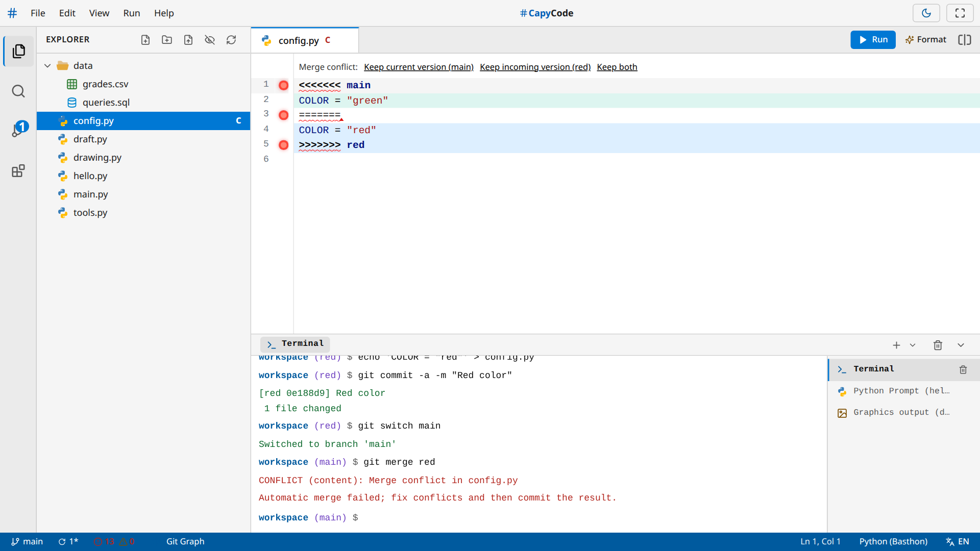This screenshot has width=980, height=551.
Task: Switch to Graphics output session
Action: coord(903,413)
